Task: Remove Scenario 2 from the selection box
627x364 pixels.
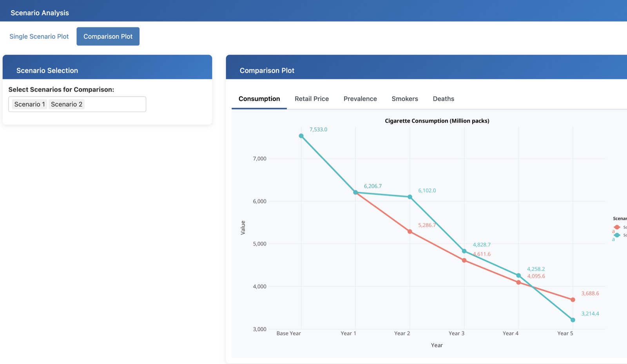Action: [x=67, y=104]
